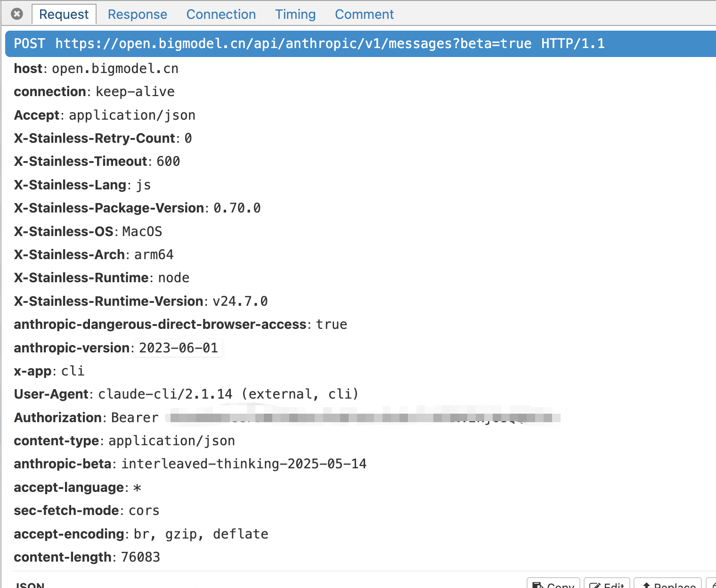The height and width of the screenshot is (588, 716).
Task: Select the accept-encoding header value
Action: 201,534
